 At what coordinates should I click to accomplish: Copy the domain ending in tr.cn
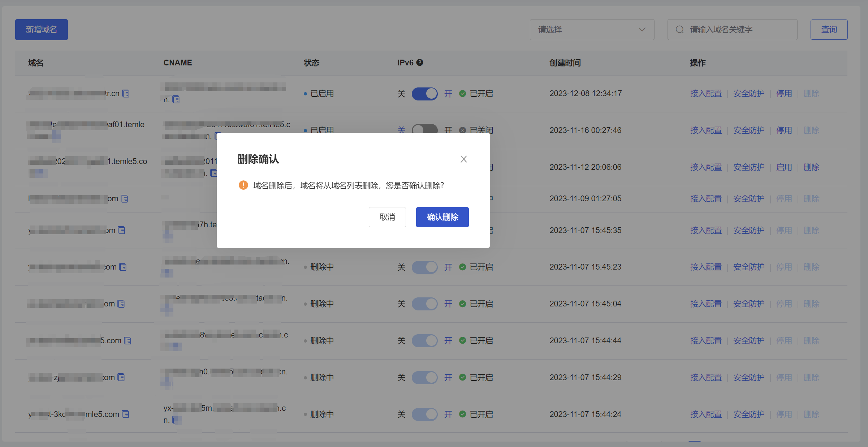point(126,94)
